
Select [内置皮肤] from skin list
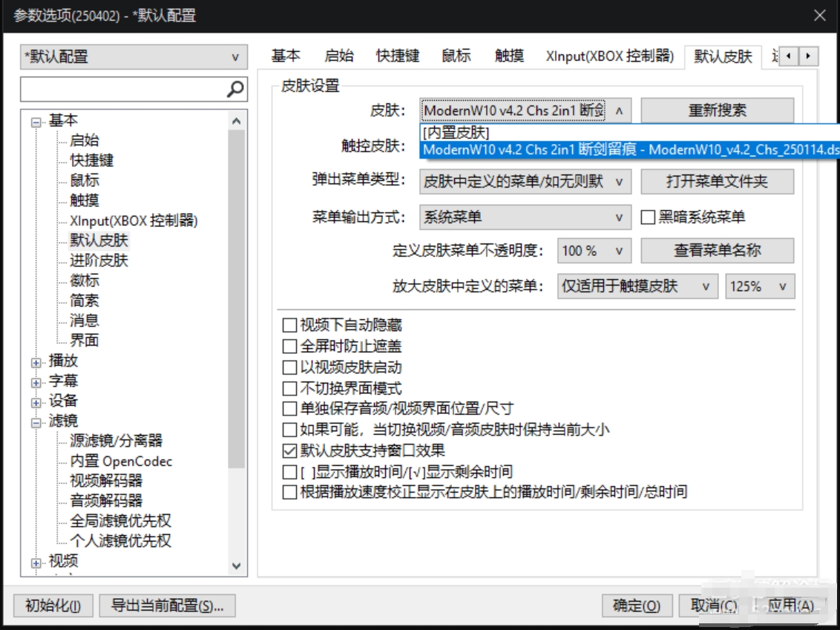pyautogui.click(x=629, y=132)
